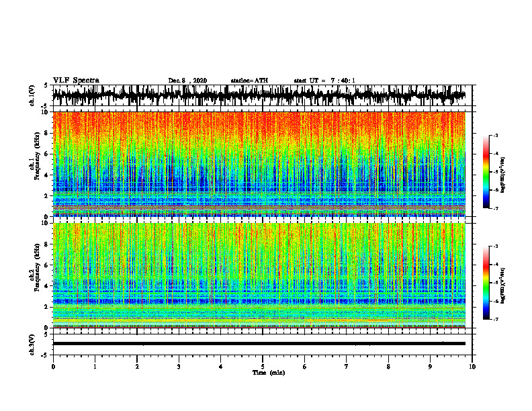Click the "station=ATH" header label
Screen dimensions: 532x411
point(249,81)
